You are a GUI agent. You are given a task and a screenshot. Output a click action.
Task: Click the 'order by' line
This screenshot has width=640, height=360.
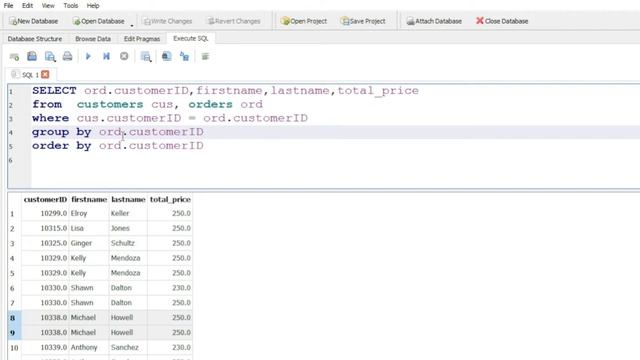(118, 146)
